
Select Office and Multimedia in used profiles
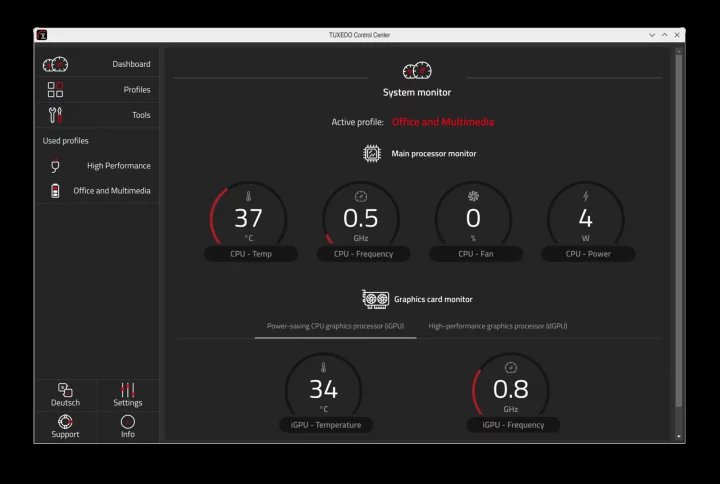click(x=97, y=191)
